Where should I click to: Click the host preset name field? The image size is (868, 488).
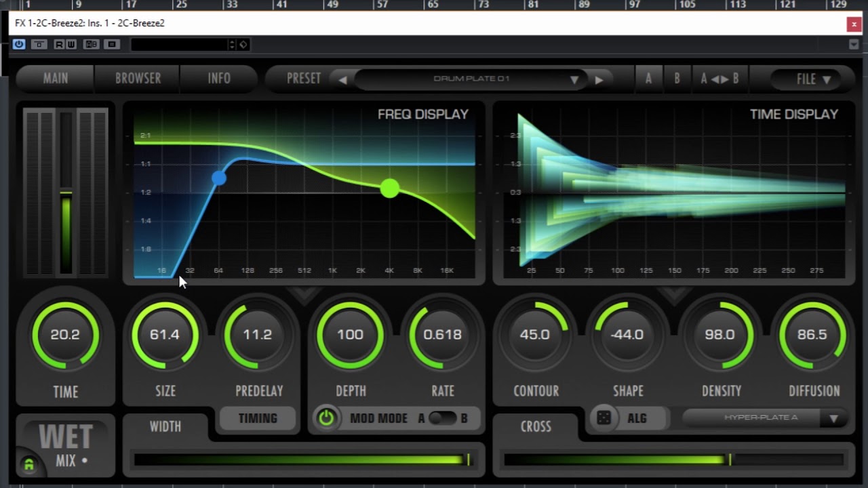(x=179, y=44)
